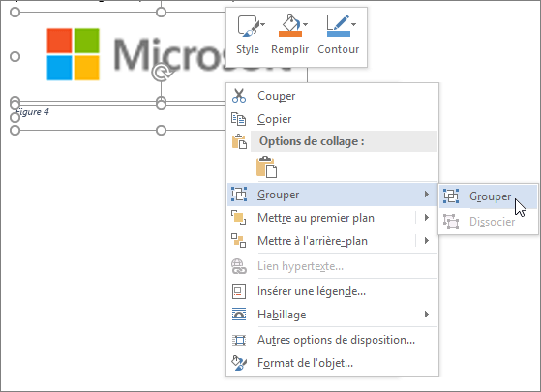Click the rotation handle on the logo
The image size is (541, 392).
coord(161,73)
